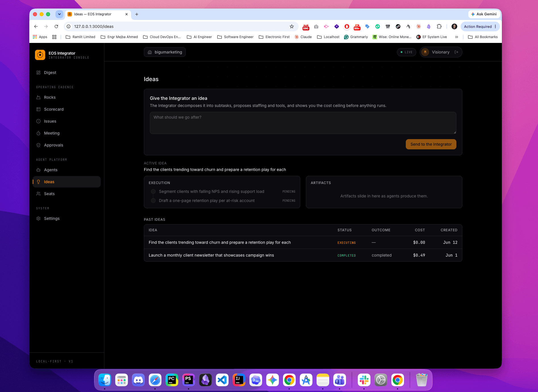Open Visual Studio Code in the Dock
This screenshot has height=392, width=538.
tap(222, 380)
